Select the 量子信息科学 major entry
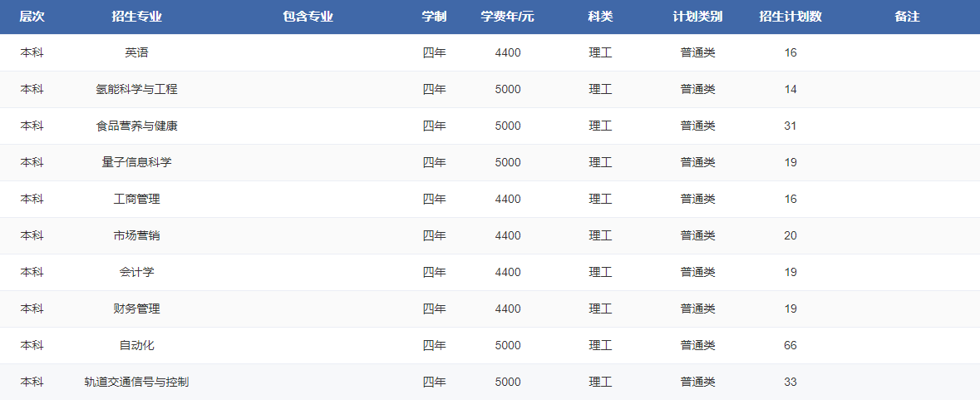Image resolution: width=980 pixels, height=400 pixels. point(136,162)
